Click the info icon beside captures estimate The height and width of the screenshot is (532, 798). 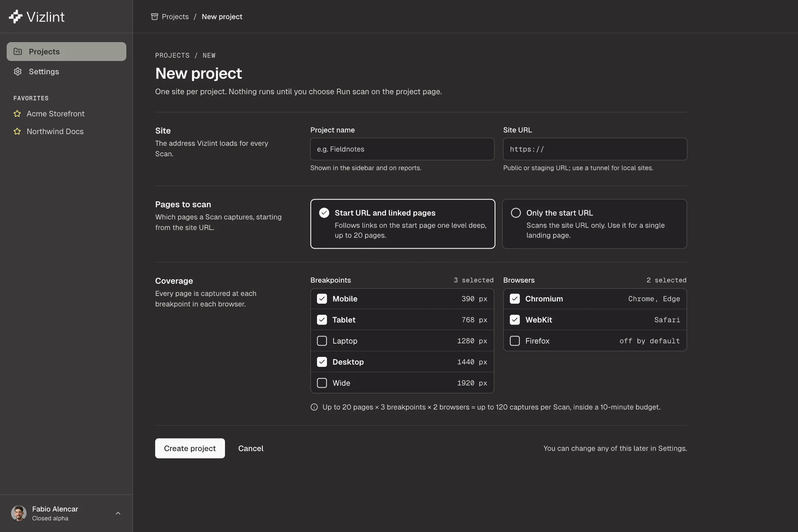pos(314,407)
